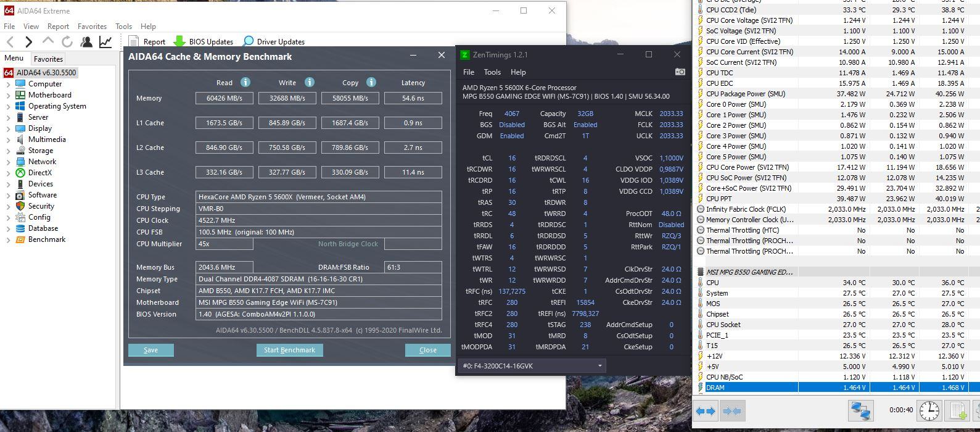Expand the Server tree node
The image size is (980, 432).
(8, 117)
